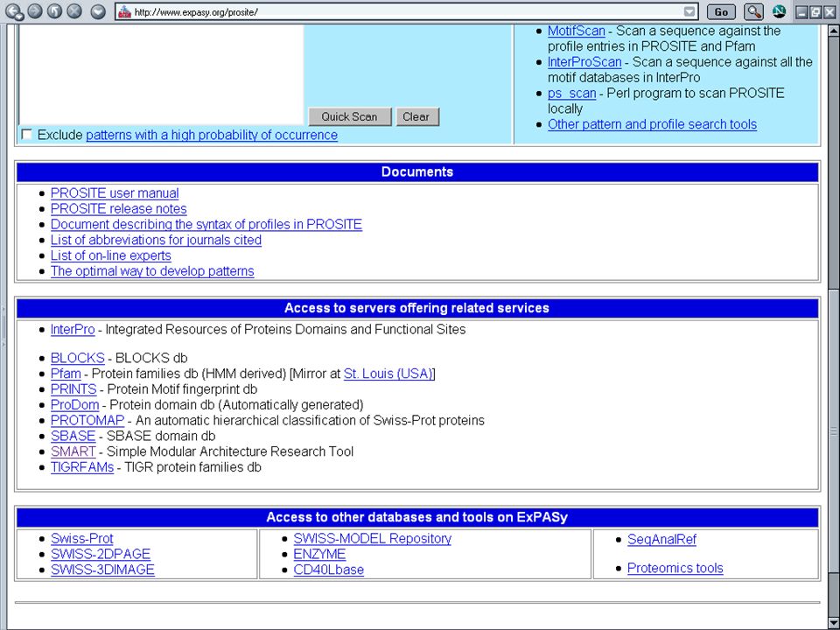Open SWISS-MODEL Repository link
Viewport: 840px width, 630px height.
coord(373,538)
